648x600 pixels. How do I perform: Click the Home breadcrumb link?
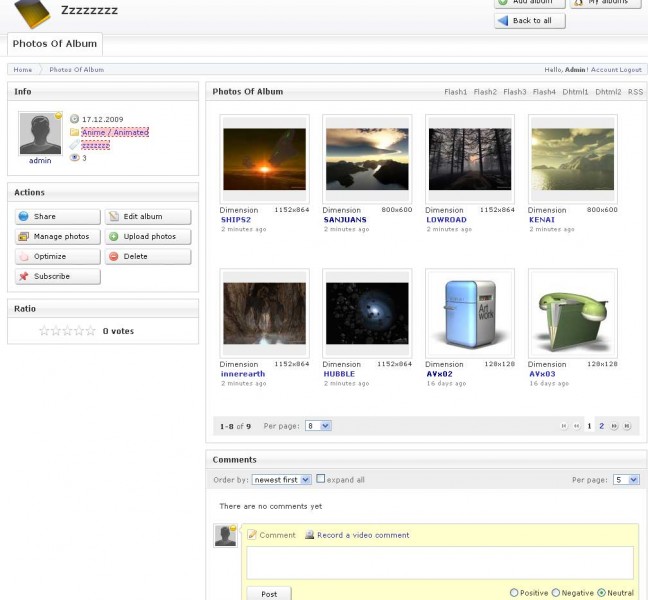point(23,69)
